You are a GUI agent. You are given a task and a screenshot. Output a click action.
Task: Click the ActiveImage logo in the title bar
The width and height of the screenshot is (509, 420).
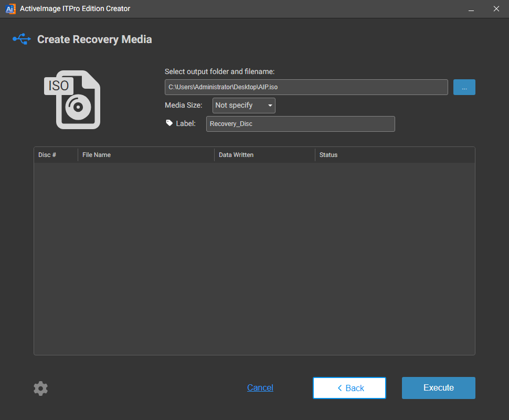point(10,8)
